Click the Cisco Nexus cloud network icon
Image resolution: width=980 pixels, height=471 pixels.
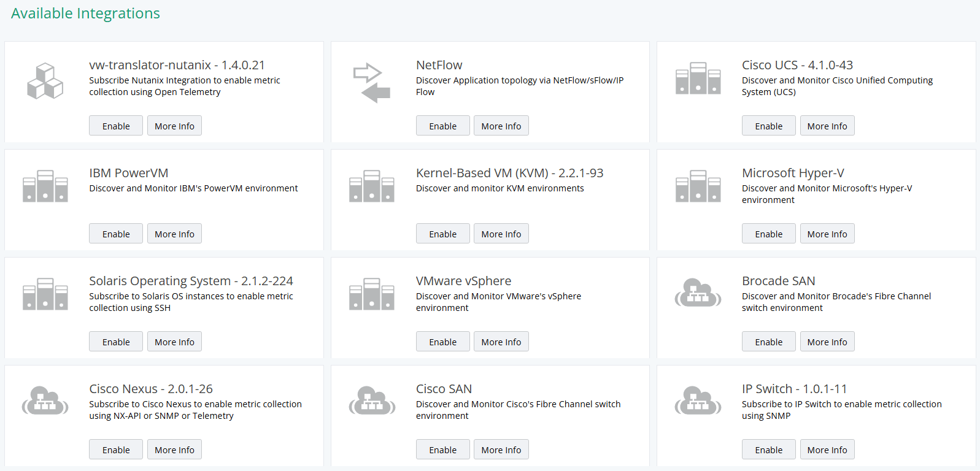(x=45, y=400)
